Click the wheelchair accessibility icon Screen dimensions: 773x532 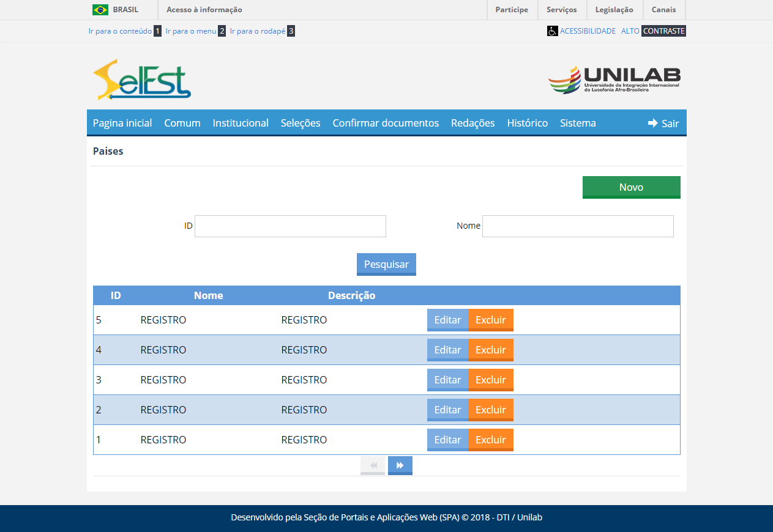click(552, 31)
